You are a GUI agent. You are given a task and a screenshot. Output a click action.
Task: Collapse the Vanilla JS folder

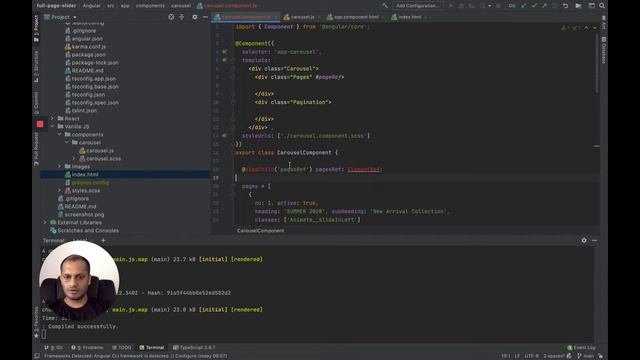point(52,127)
